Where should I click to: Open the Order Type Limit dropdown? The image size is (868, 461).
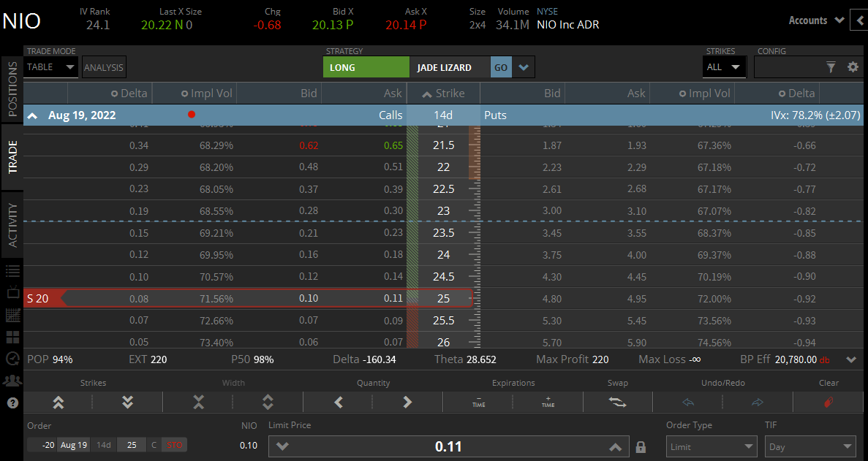pos(712,446)
